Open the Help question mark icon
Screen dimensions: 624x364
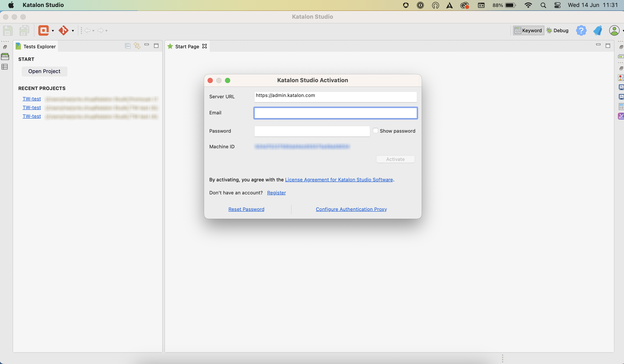[581, 30]
